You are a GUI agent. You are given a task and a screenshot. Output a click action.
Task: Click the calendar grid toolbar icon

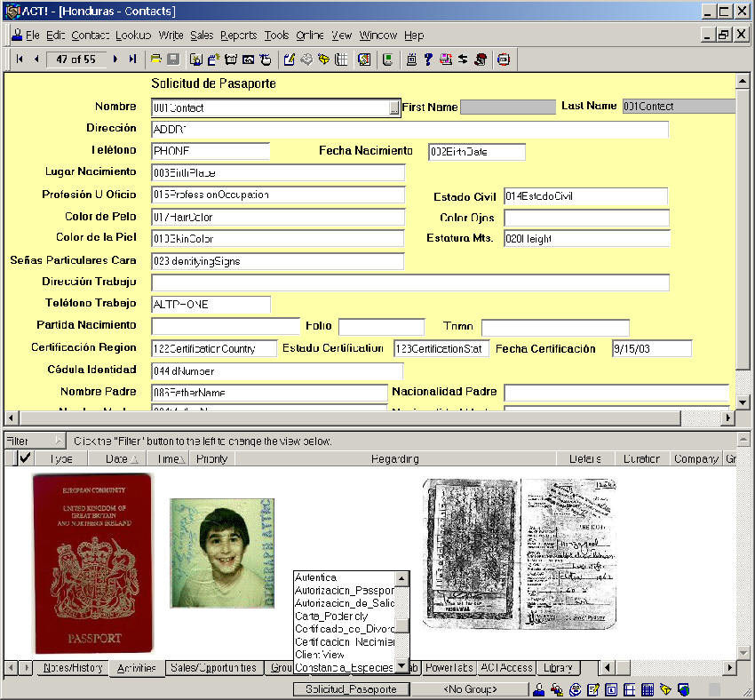coord(341,60)
